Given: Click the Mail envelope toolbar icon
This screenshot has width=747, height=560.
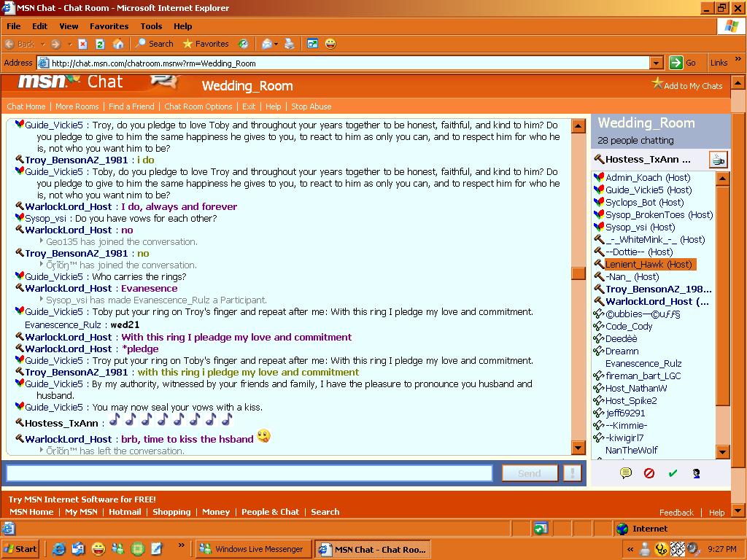Looking at the screenshot, I should coord(267,44).
